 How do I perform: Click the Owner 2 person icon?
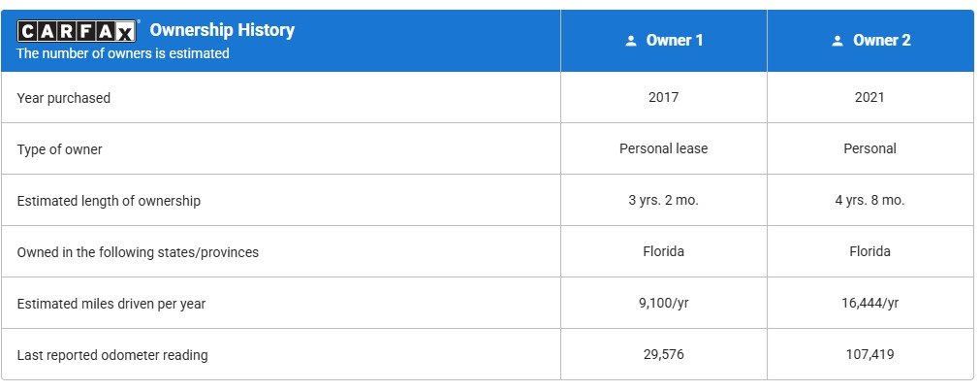(x=838, y=42)
